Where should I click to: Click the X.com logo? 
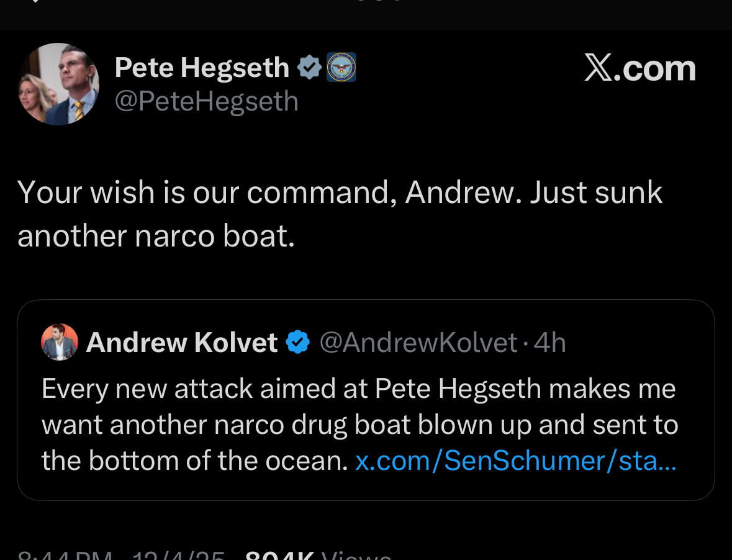pos(640,68)
